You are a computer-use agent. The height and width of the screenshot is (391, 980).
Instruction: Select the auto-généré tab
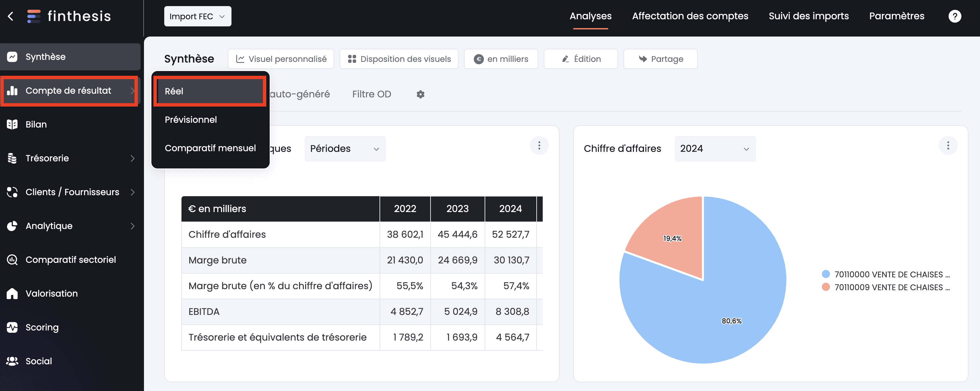point(300,94)
